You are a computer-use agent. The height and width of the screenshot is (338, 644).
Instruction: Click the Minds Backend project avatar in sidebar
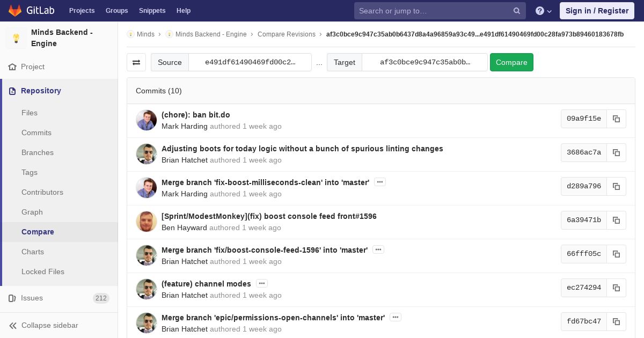pyautogui.click(x=16, y=38)
